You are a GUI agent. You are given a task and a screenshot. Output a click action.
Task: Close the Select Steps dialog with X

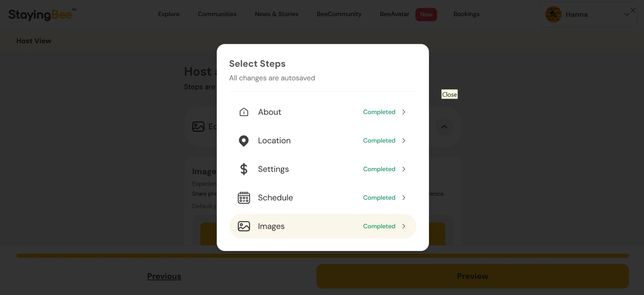(x=633, y=10)
